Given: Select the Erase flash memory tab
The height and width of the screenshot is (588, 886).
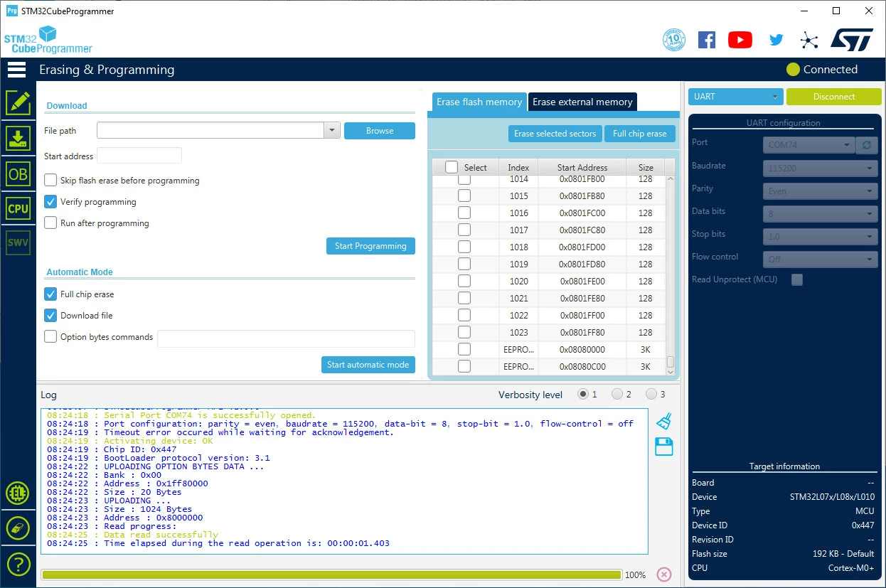Looking at the screenshot, I should [479, 102].
